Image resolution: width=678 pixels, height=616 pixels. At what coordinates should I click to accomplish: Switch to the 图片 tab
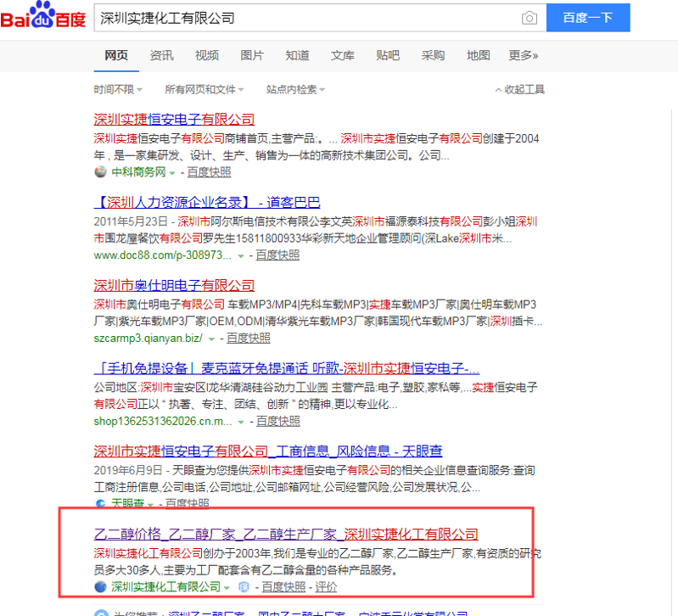[x=252, y=55]
